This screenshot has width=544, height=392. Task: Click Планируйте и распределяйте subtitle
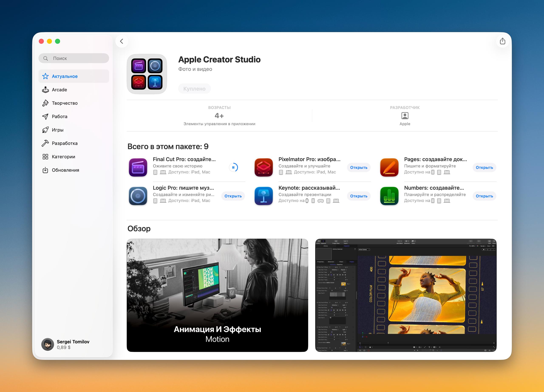click(435, 195)
